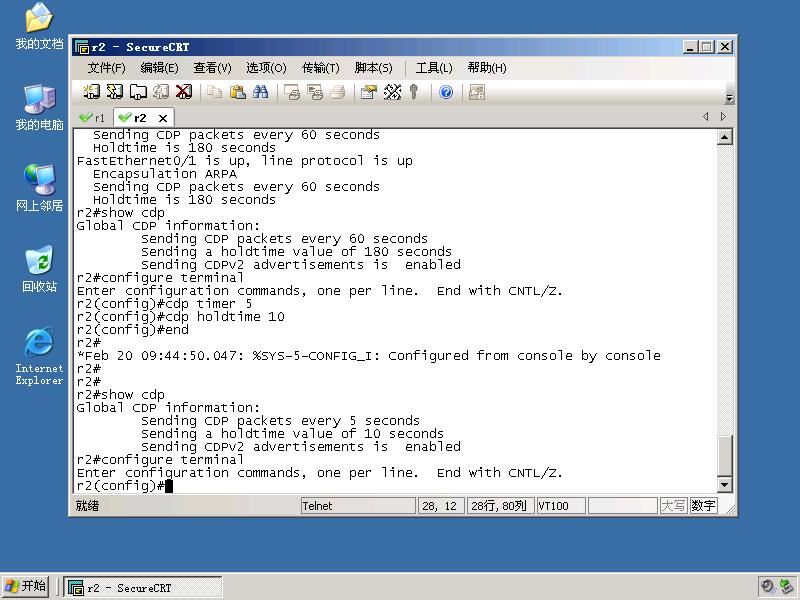The image size is (800, 600).
Task: Click the 大写 Caps Lock indicator
Action: click(673, 506)
